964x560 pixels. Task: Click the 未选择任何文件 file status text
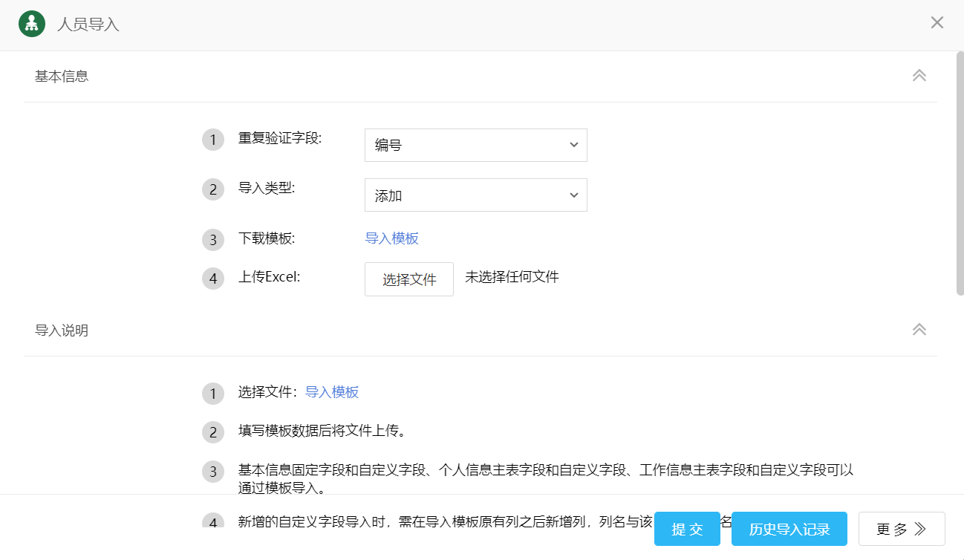[512, 277]
